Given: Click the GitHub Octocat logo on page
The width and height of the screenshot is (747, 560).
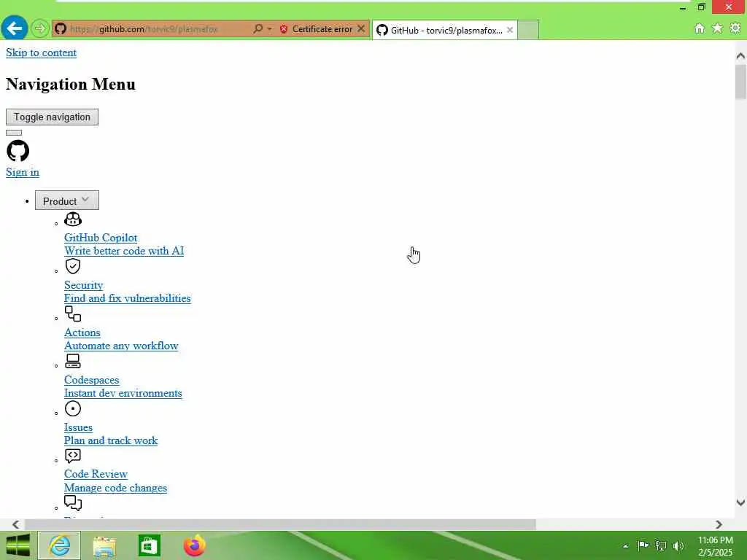Looking at the screenshot, I should (18, 150).
